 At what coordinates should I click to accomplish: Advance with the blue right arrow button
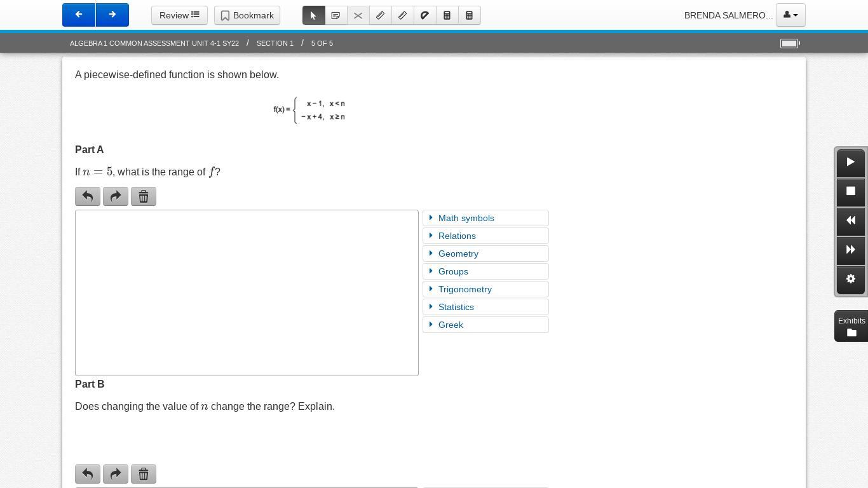click(x=112, y=15)
